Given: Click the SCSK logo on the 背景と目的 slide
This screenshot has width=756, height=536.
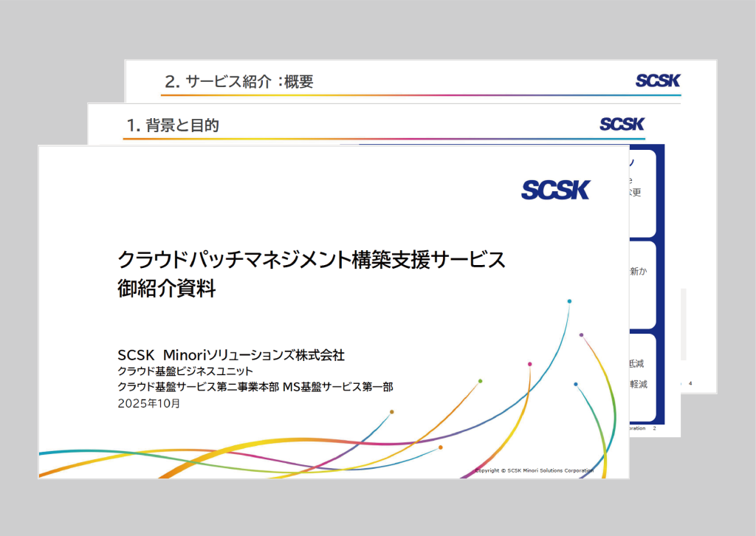Looking at the screenshot, I should coord(622,124).
